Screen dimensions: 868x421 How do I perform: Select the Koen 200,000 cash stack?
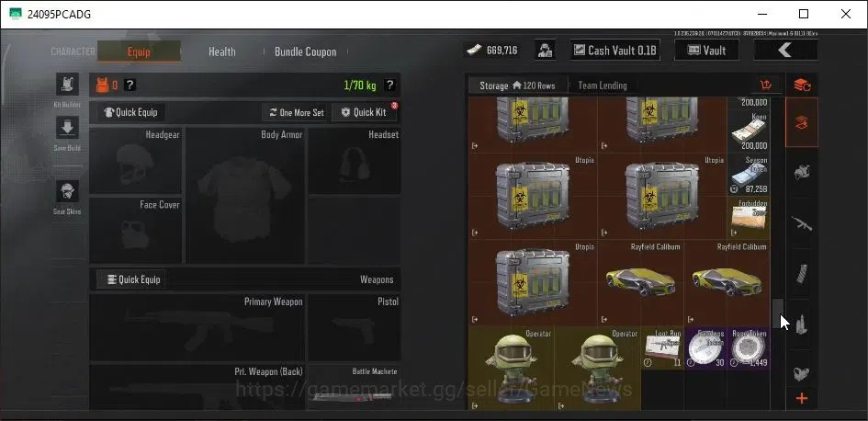[749, 131]
